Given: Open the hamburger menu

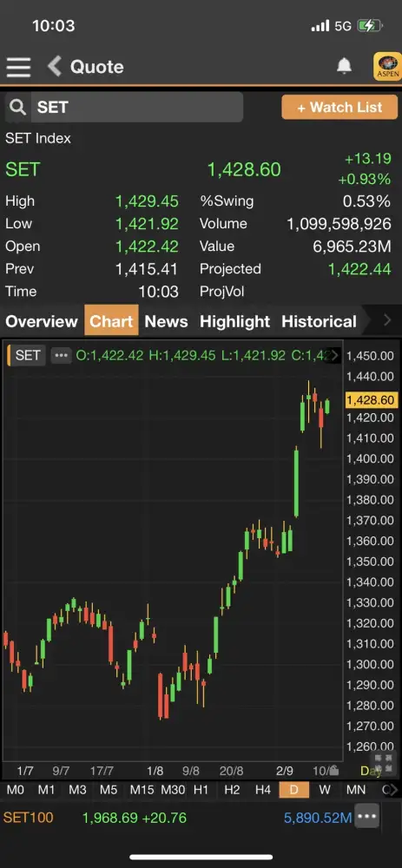Looking at the screenshot, I should point(18,67).
